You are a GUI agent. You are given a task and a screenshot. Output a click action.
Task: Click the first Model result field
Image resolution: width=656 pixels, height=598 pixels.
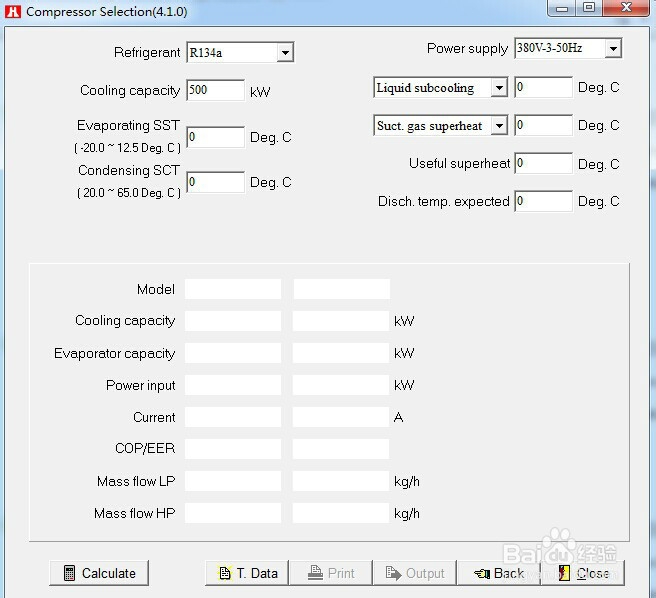tap(233, 289)
